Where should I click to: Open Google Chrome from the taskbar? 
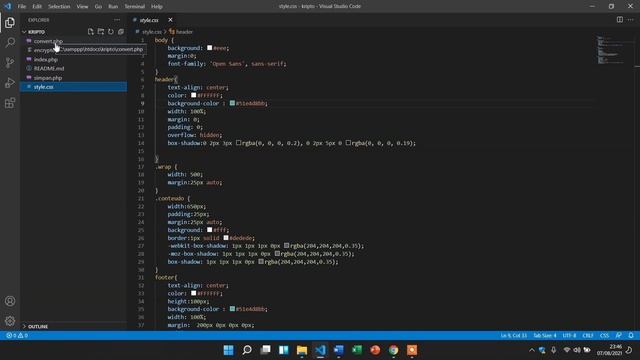tap(393, 350)
